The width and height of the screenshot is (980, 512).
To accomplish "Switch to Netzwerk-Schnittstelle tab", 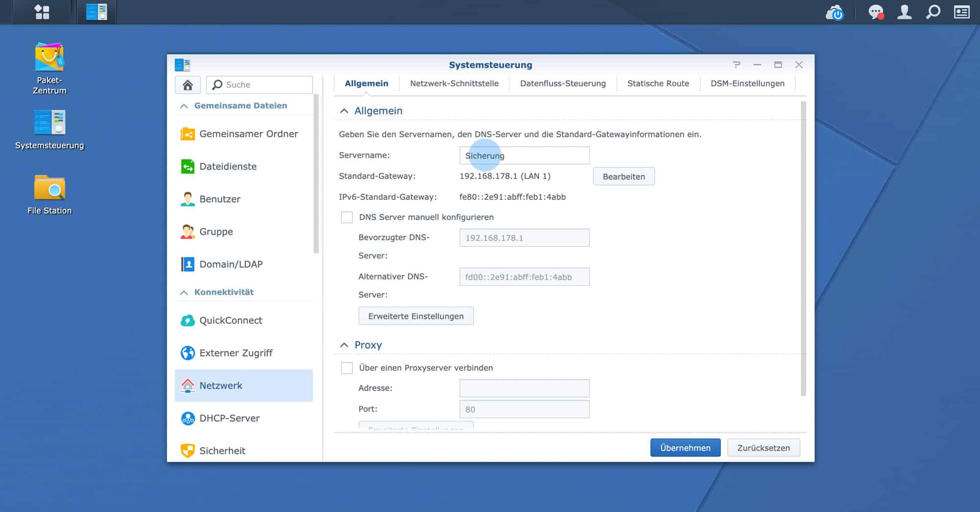I will coord(454,83).
